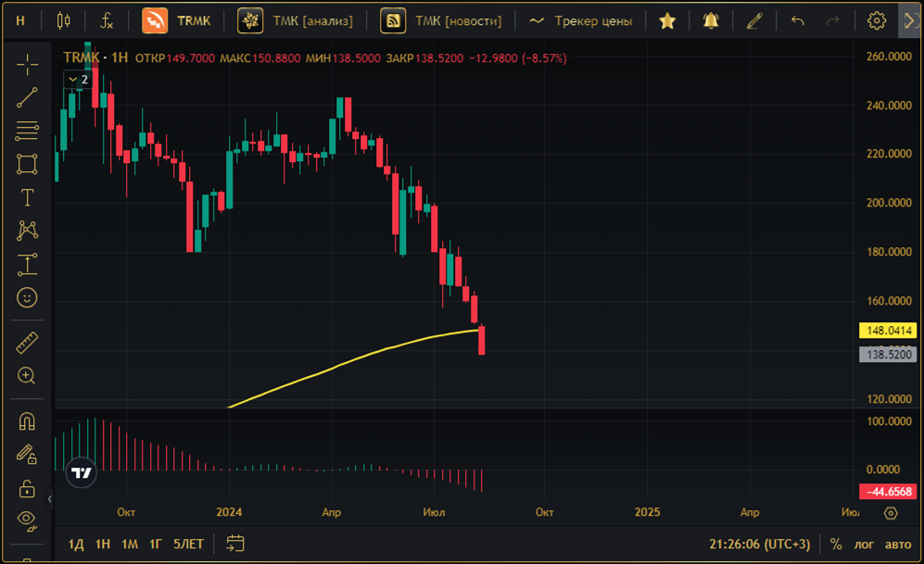Click the МАКС 150.8800 high value
Image resolution: width=924 pixels, height=564 pixels.
259,58
